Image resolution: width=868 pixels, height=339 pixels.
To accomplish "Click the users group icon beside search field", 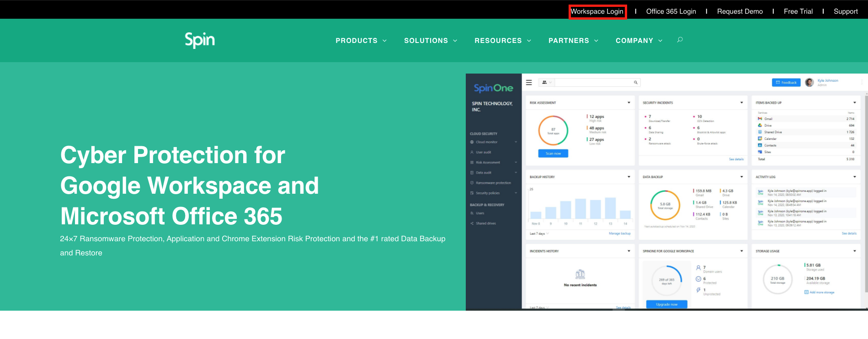I will [544, 83].
